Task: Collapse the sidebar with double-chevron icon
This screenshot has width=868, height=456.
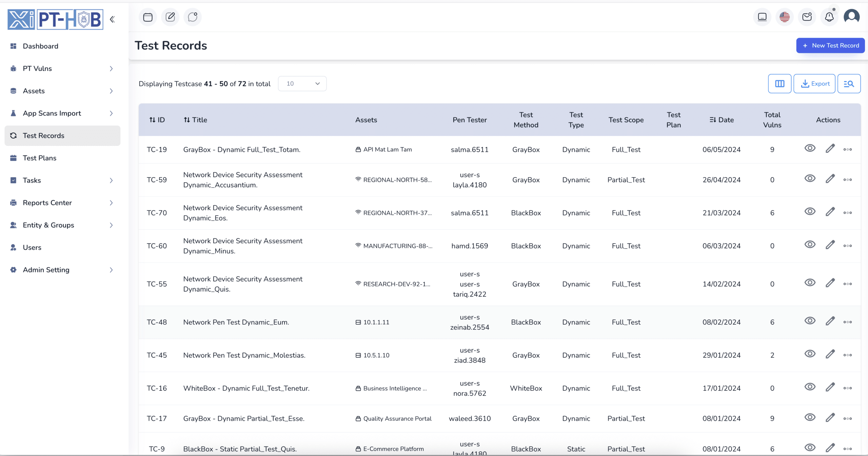Action: click(x=112, y=19)
